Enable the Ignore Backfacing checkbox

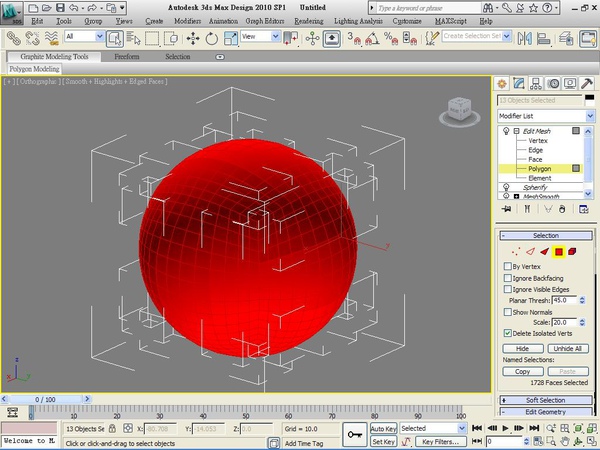[x=507, y=278]
